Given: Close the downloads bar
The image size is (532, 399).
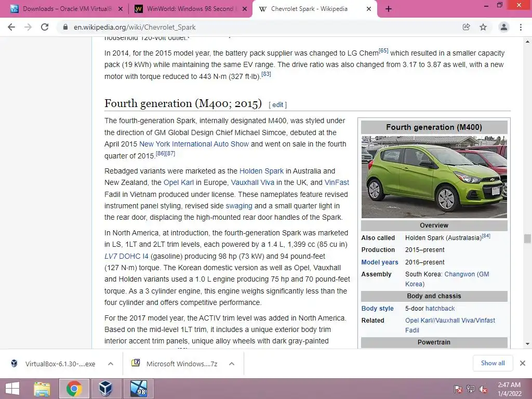Looking at the screenshot, I should [523, 363].
